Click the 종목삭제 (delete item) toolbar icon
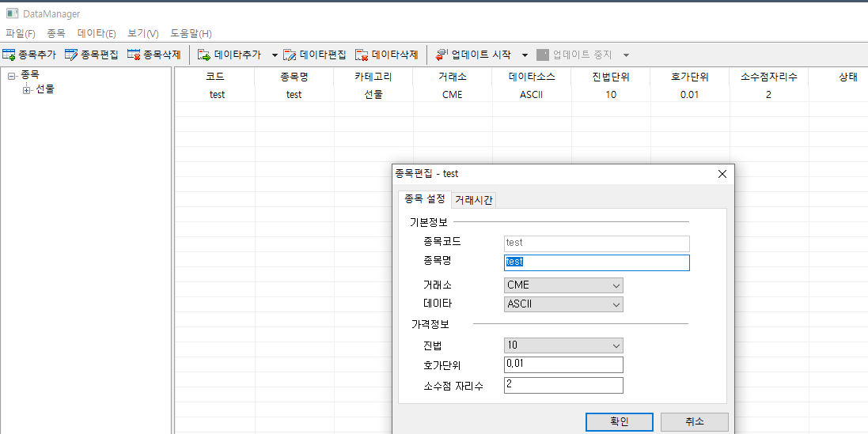868x434 pixels. point(134,55)
